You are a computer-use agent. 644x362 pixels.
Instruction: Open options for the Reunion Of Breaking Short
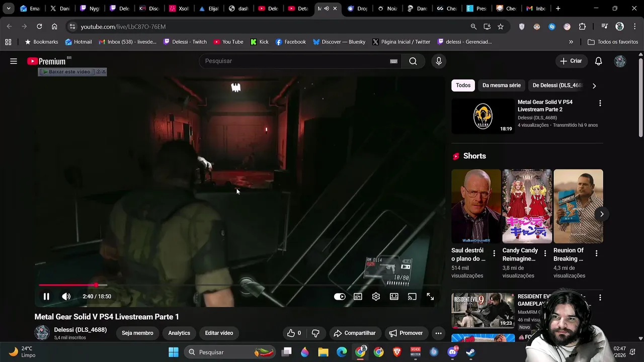(596, 253)
